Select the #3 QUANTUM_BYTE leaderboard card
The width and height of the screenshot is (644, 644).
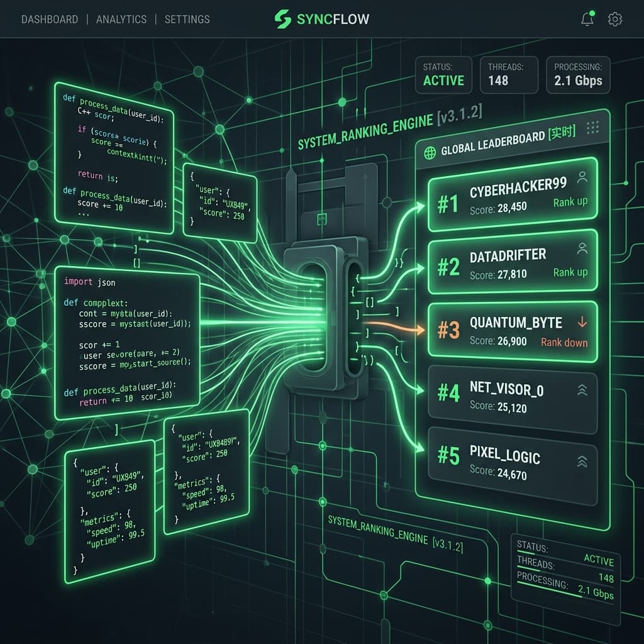(512, 332)
